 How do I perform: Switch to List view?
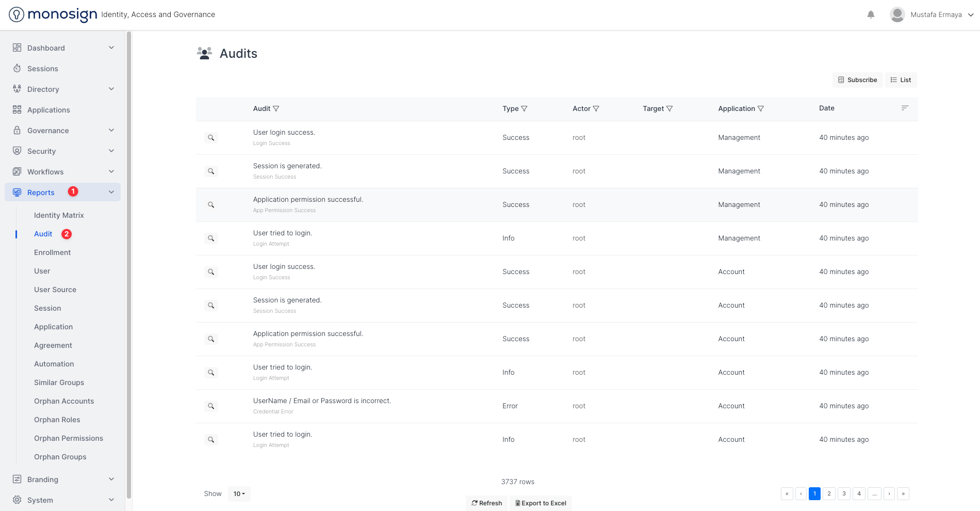click(x=901, y=80)
